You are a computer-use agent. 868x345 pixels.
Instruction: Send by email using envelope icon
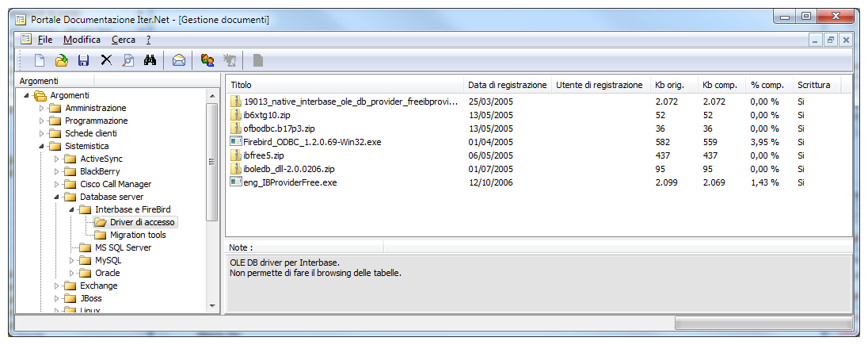179,60
